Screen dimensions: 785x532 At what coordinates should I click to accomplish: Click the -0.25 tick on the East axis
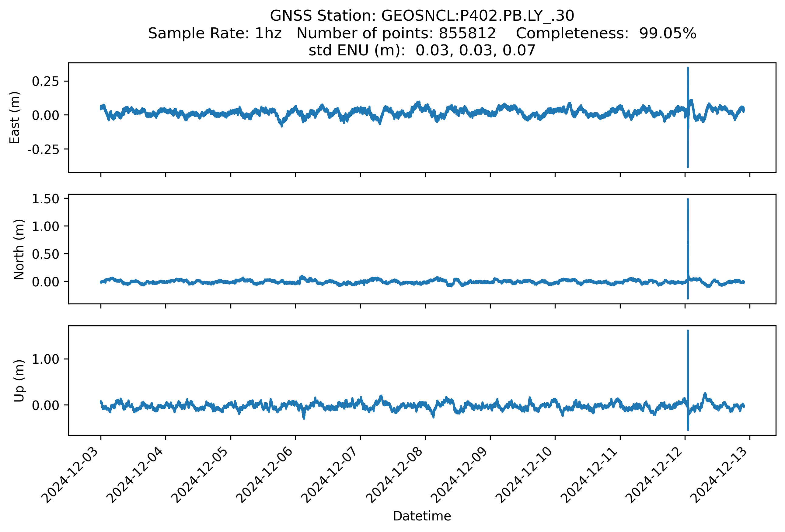pyautogui.click(x=43, y=149)
